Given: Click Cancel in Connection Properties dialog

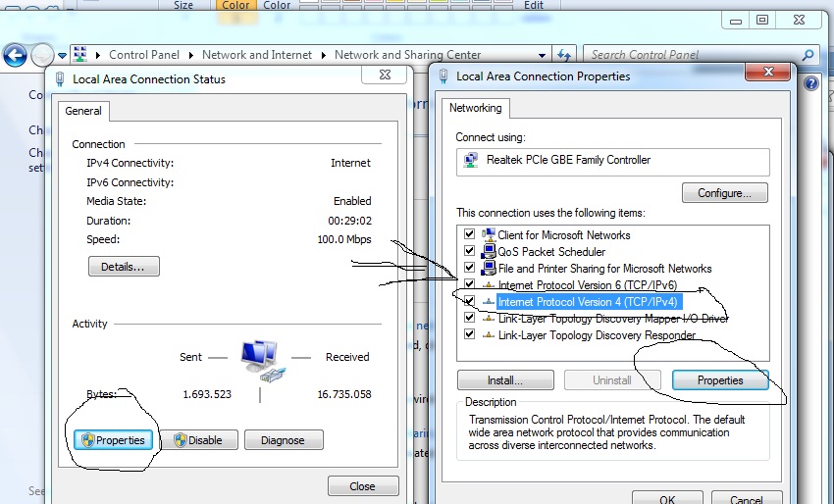Looking at the screenshot, I should [x=747, y=499].
